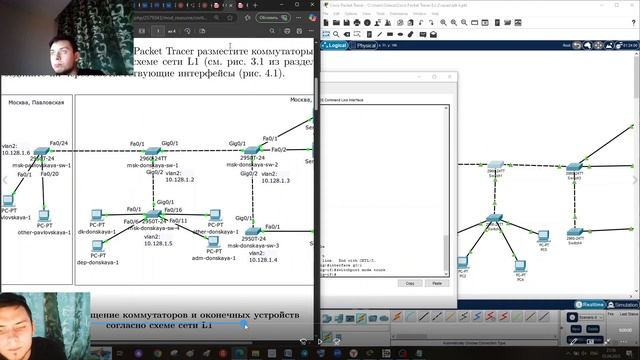
Task: Choose the Place Note tool
Action: [369, 34]
